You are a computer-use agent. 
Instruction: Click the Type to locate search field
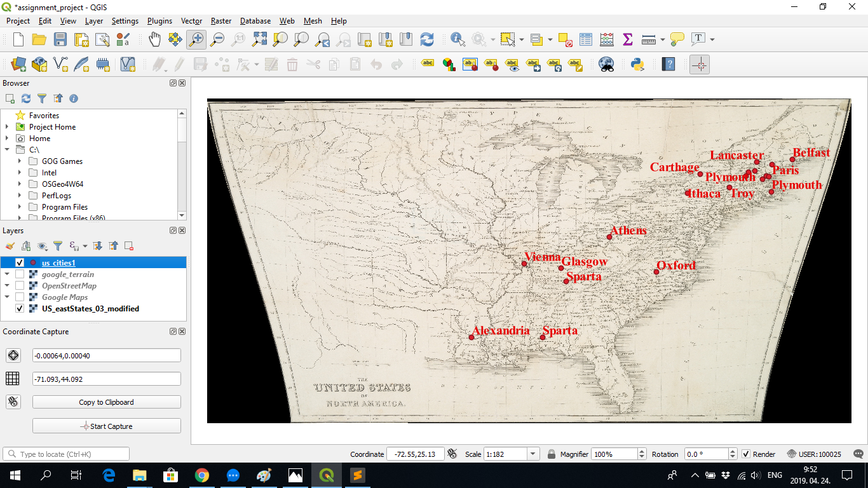tap(66, 454)
